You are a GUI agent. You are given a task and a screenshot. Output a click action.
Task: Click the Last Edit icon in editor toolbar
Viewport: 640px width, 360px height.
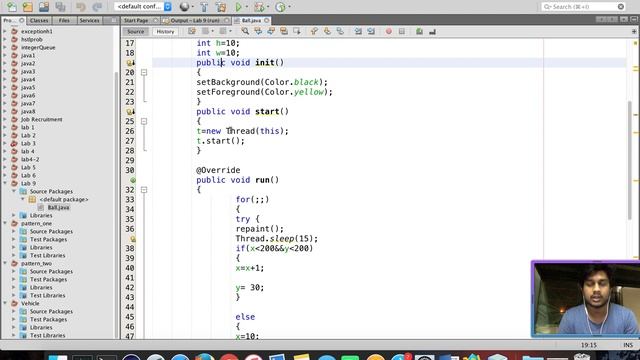[x=191, y=31]
